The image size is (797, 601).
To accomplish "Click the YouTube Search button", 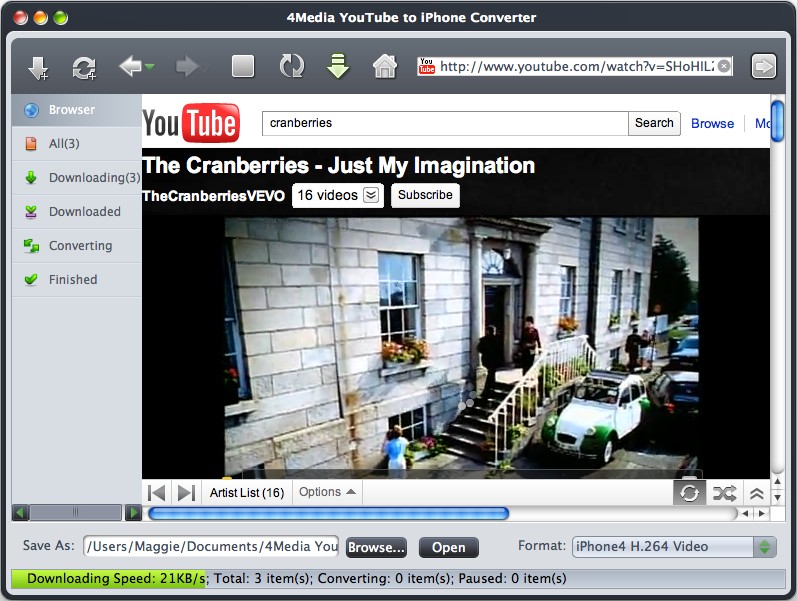I will (654, 123).
